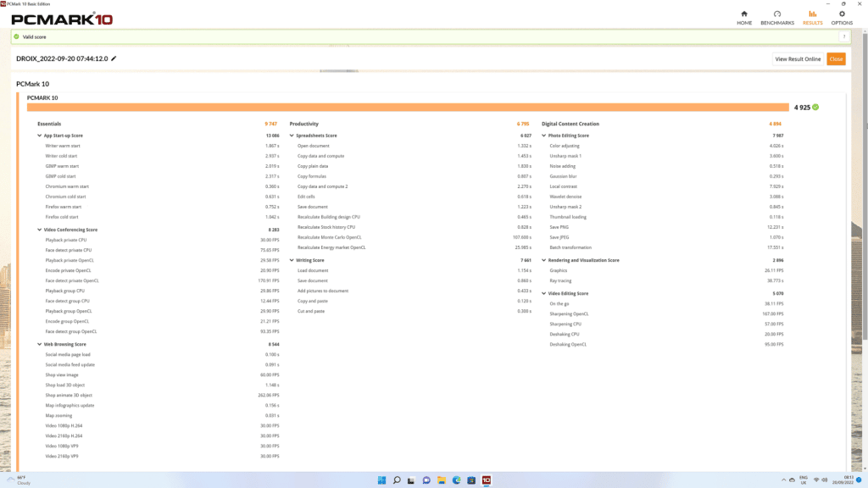Click the orange Close button
The width and height of the screenshot is (868, 488).
point(836,59)
